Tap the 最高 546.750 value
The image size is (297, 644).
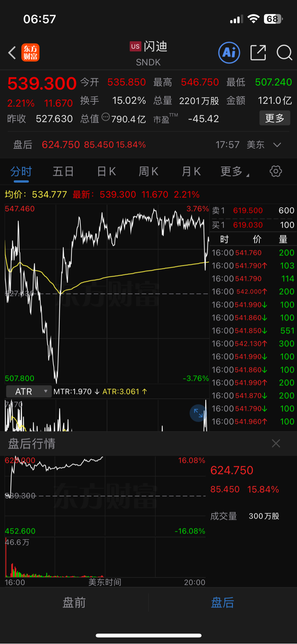tap(200, 82)
